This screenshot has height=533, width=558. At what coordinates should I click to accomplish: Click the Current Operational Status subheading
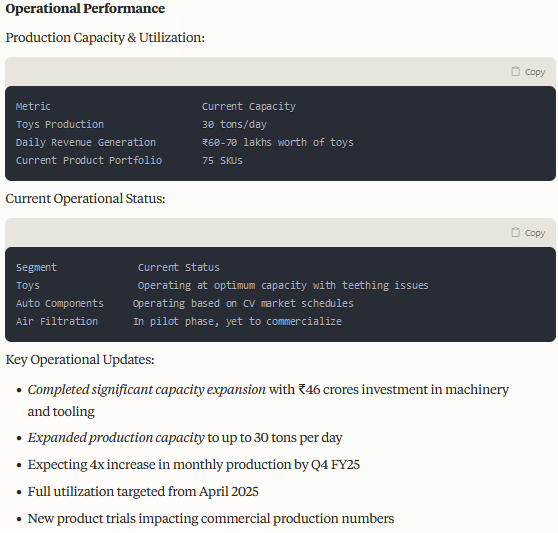[85, 199]
